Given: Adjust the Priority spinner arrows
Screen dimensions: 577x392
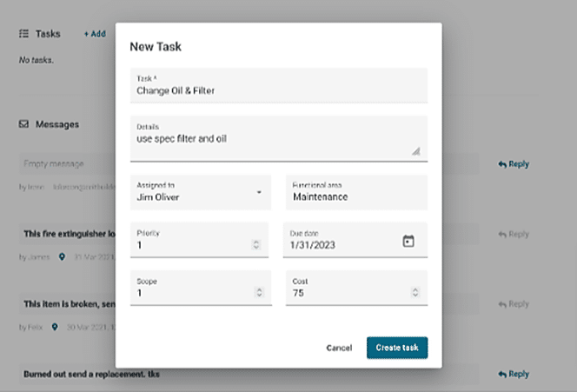Looking at the screenshot, I should [x=255, y=245].
